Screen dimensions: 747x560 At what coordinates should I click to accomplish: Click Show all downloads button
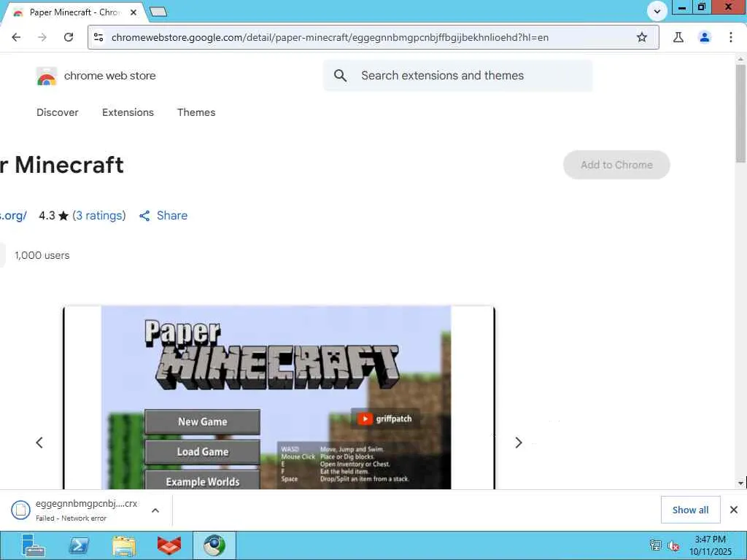point(690,510)
